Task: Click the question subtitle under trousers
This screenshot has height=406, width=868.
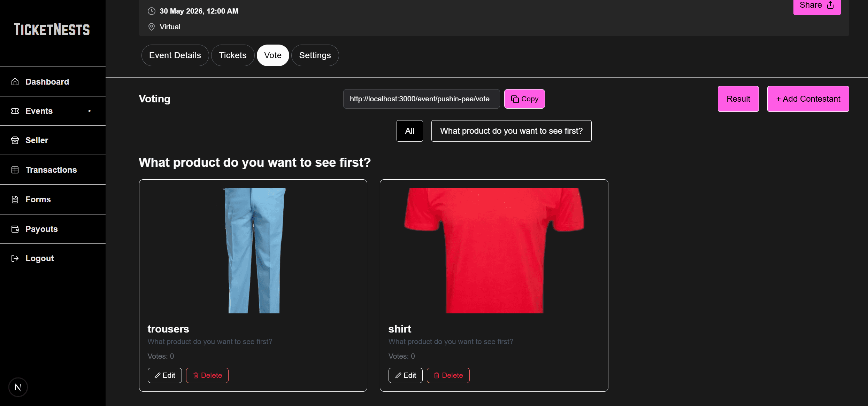Action: 210,342
